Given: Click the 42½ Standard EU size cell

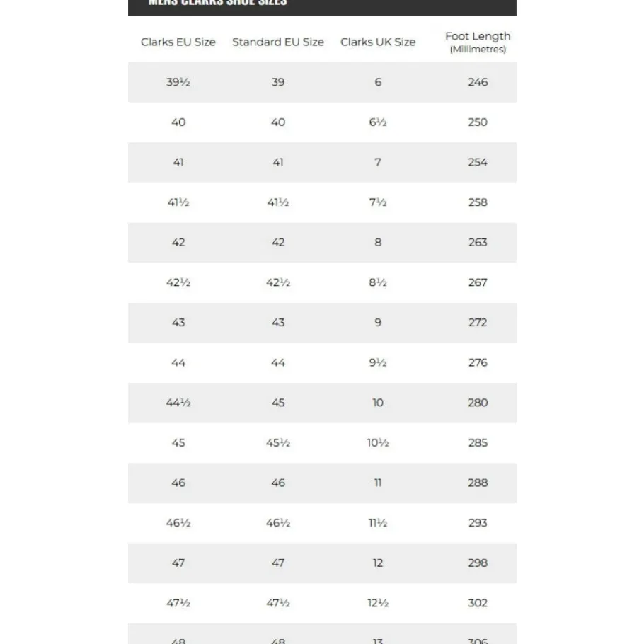Looking at the screenshot, I should coord(278,282).
